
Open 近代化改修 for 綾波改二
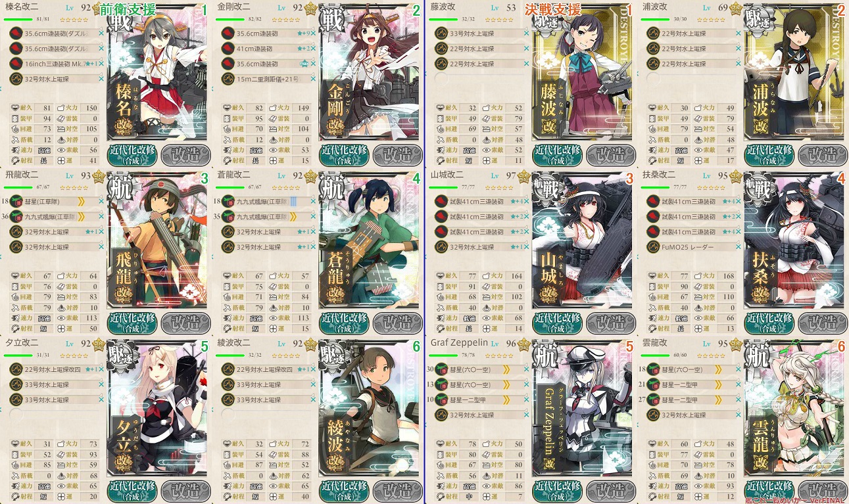[345, 490]
